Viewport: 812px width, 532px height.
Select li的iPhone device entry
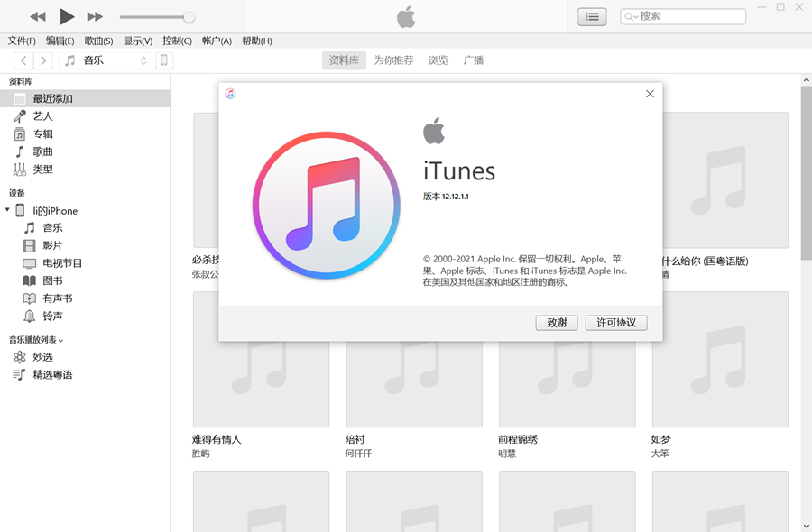(x=55, y=211)
